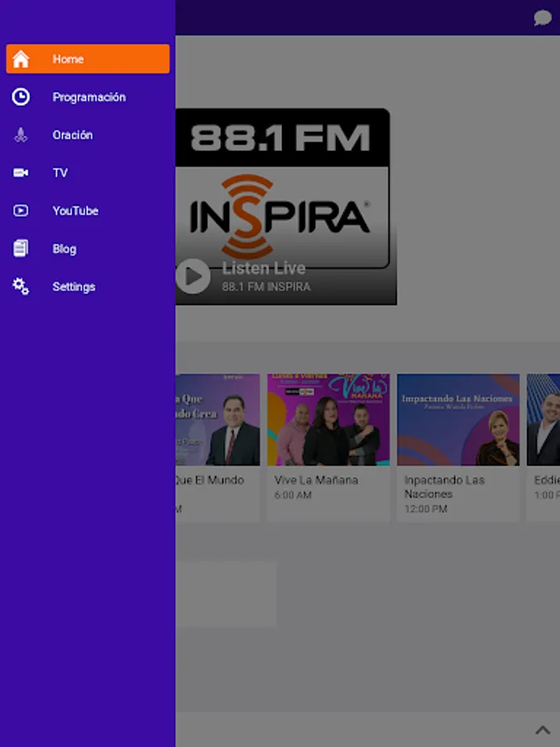Open the Impactando Las Naciones show thumbnail
Viewport: 560px width, 747px height.
point(458,419)
